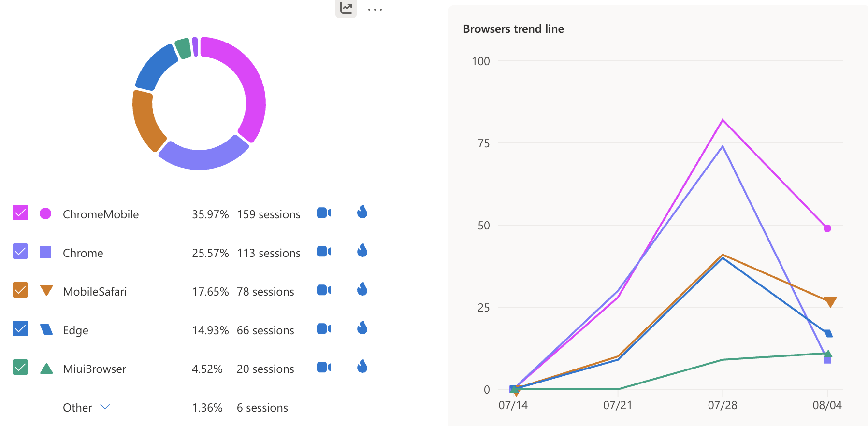
Task: Open MiuiBrowser recordings camera icon
Action: tap(323, 367)
